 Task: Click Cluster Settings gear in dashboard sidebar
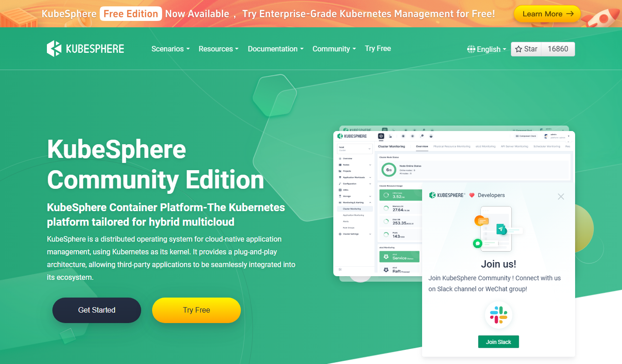pos(340,234)
